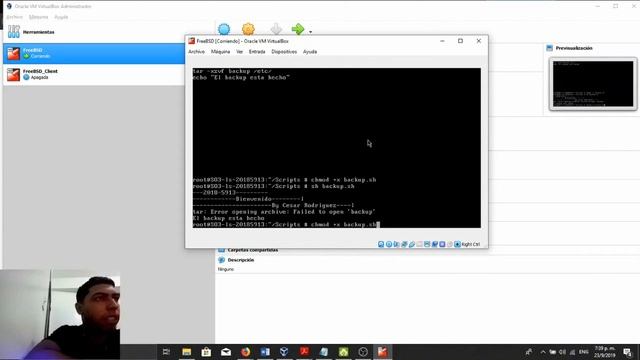Click the host key keyboard status icon

click(458, 244)
